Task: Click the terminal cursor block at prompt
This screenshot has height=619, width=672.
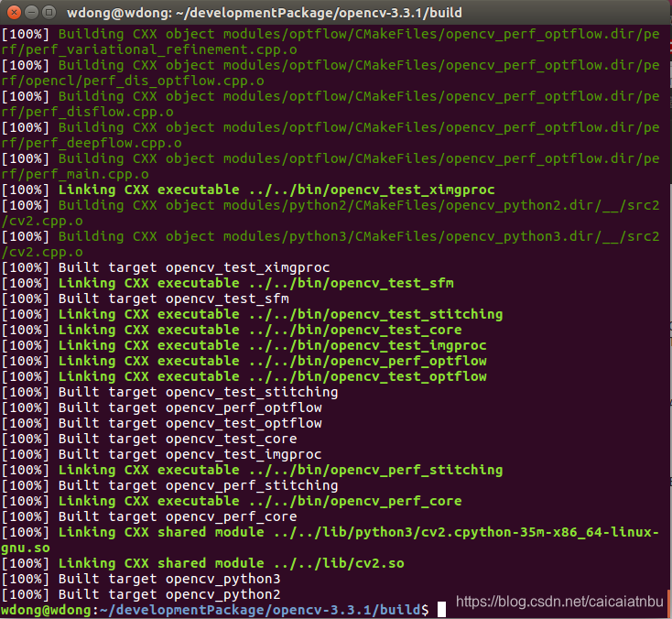Action: [441, 610]
